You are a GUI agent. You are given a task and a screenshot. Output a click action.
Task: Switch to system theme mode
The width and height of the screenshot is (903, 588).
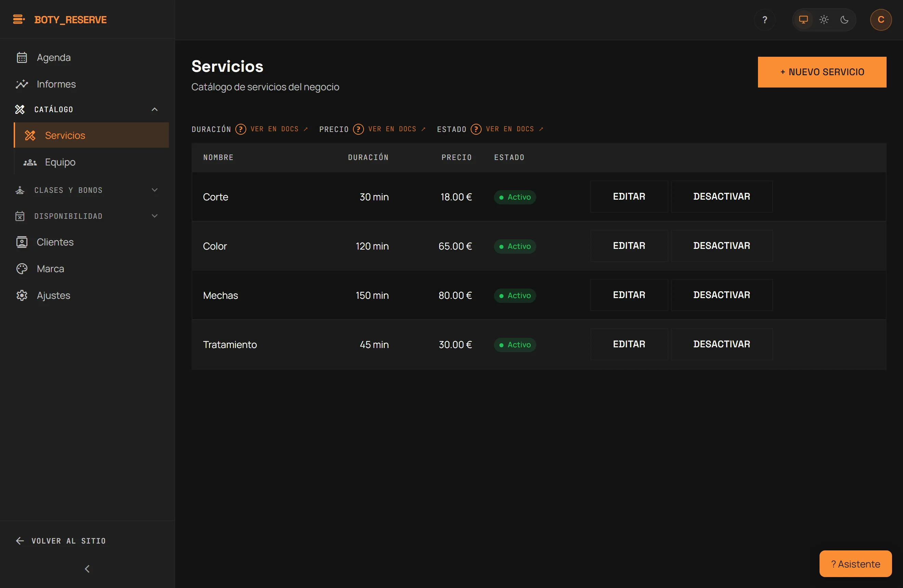[x=803, y=20]
